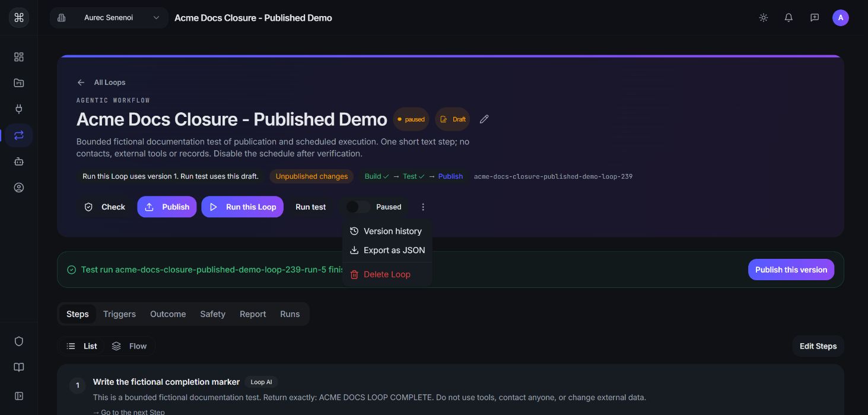Click the AGENTIC WORKFLOW label
This screenshot has width=868, height=415.
[113, 100]
